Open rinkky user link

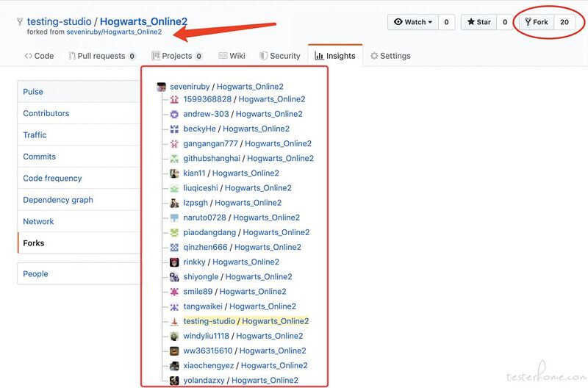[x=194, y=262]
